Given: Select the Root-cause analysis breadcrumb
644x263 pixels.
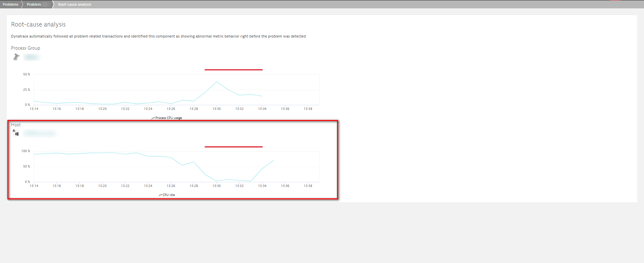Looking at the screenshot, I should (74, 4).
